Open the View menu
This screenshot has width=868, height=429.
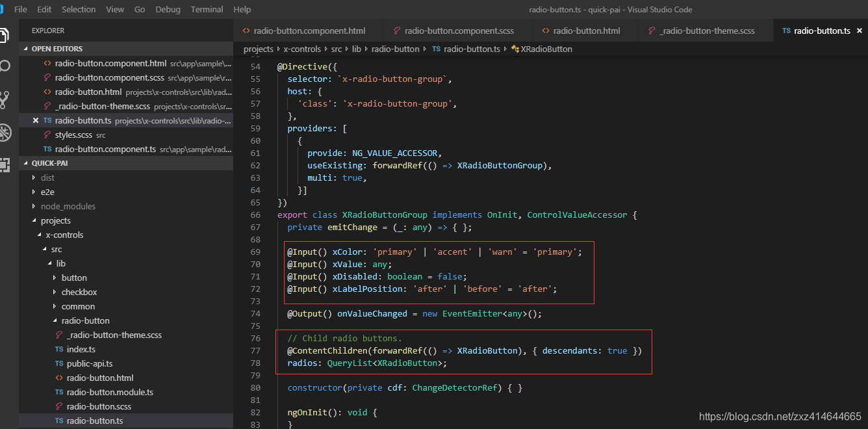click(115, 10)
